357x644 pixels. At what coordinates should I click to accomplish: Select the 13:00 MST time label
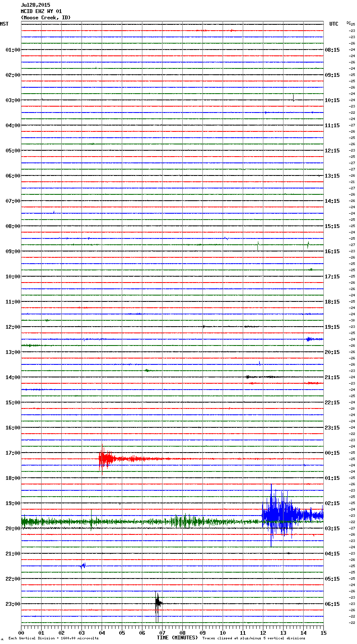(13, 352)
